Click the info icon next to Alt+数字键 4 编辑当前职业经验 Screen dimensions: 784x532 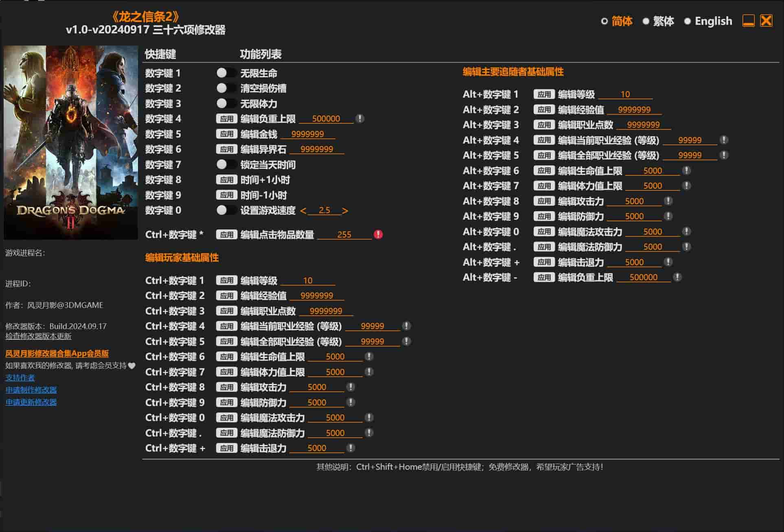pyautogui.click(x=724, y=140)
